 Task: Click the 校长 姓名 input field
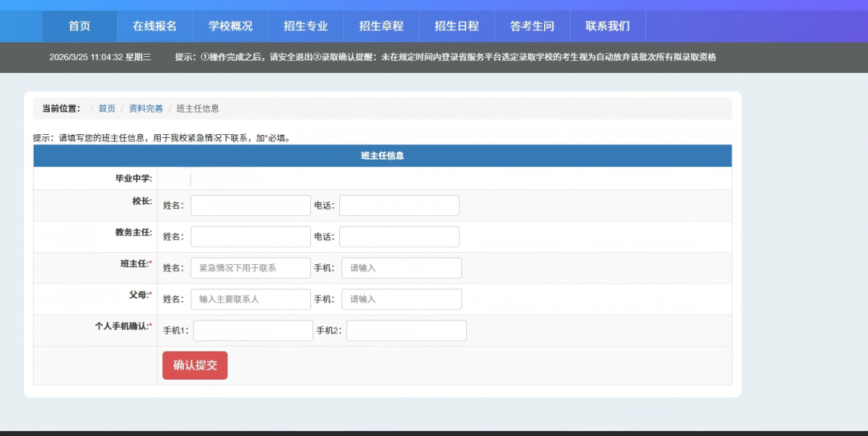coord(250,206)
